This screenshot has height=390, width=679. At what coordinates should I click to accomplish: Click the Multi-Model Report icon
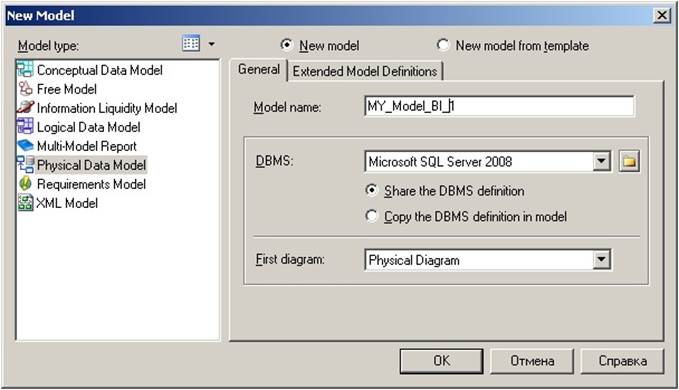[25, 146]
